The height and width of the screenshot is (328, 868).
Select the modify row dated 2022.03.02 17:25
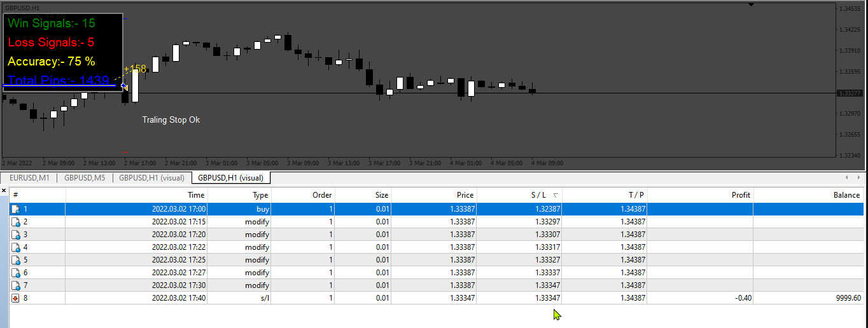(x=437, y=260)
